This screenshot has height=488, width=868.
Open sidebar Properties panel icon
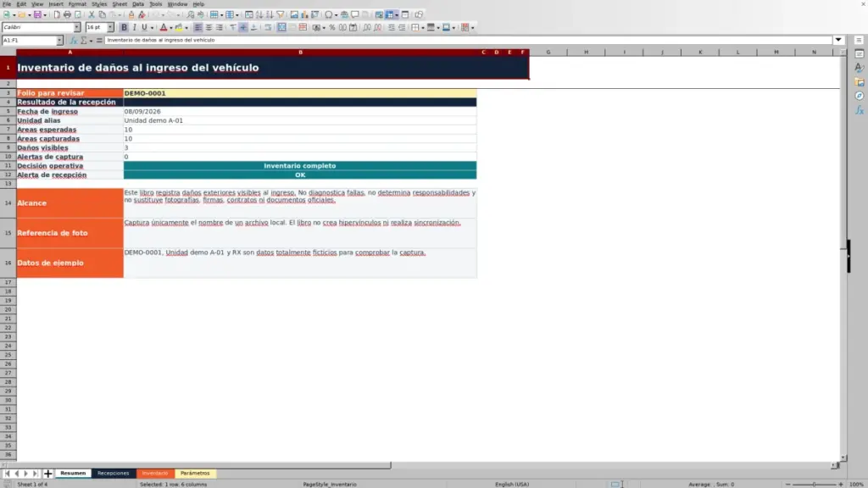pos(860,53)
